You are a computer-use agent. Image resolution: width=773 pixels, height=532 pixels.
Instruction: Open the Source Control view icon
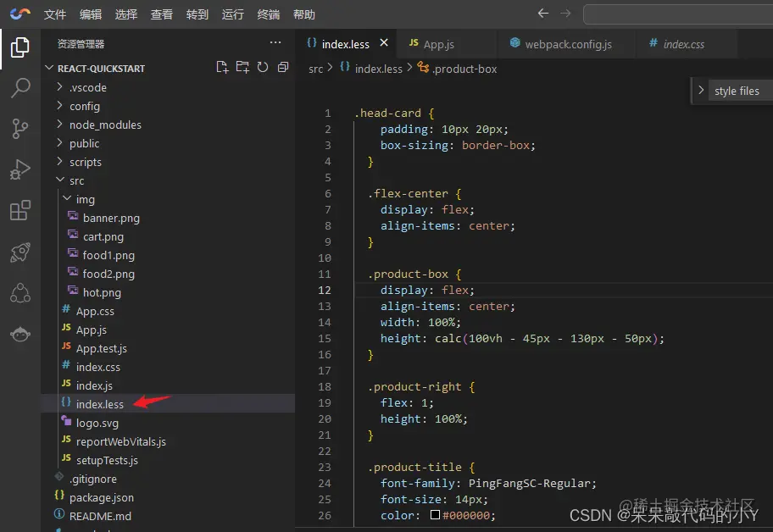click(20, 129)
